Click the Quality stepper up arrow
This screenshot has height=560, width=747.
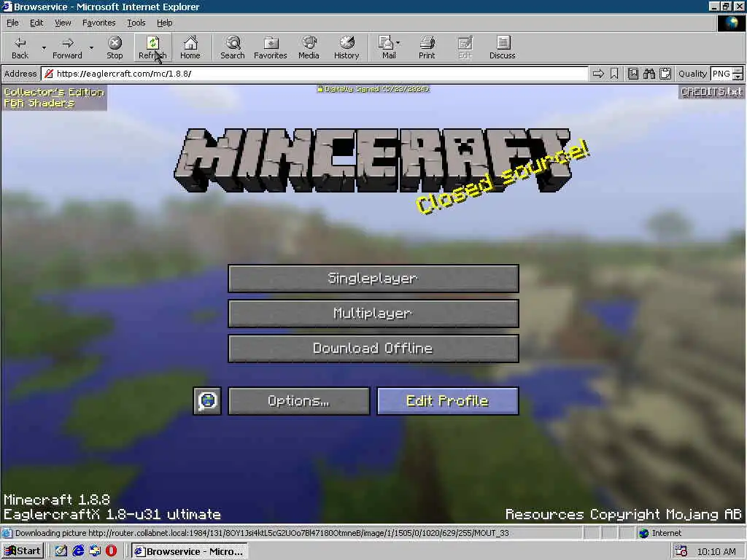(x=738, y=71)
